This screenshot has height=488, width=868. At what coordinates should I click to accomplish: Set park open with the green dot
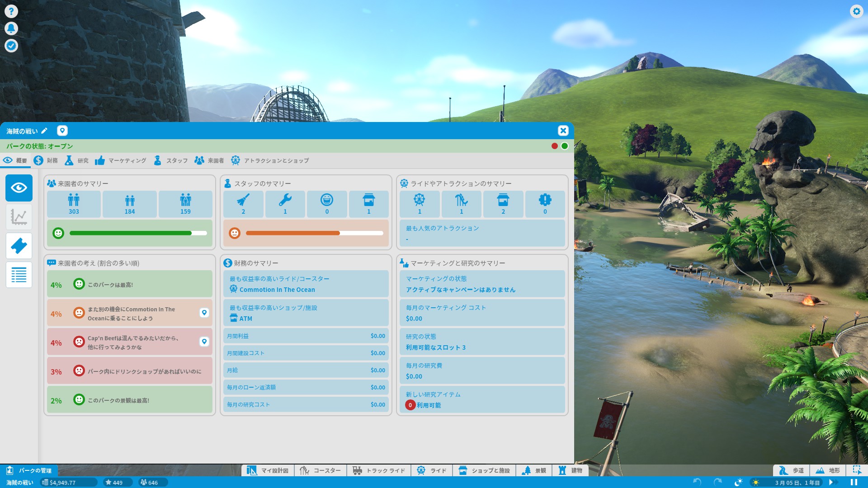(x=565, y=146)
